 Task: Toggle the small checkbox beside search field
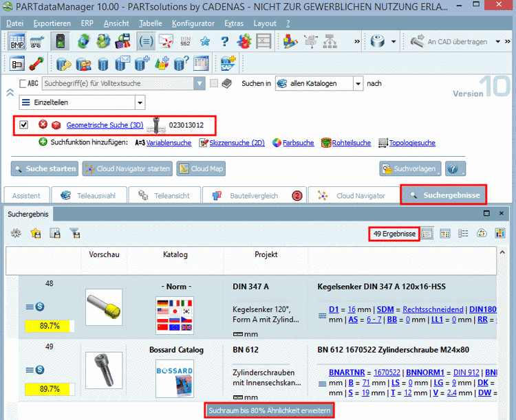(x=214, y=83)
